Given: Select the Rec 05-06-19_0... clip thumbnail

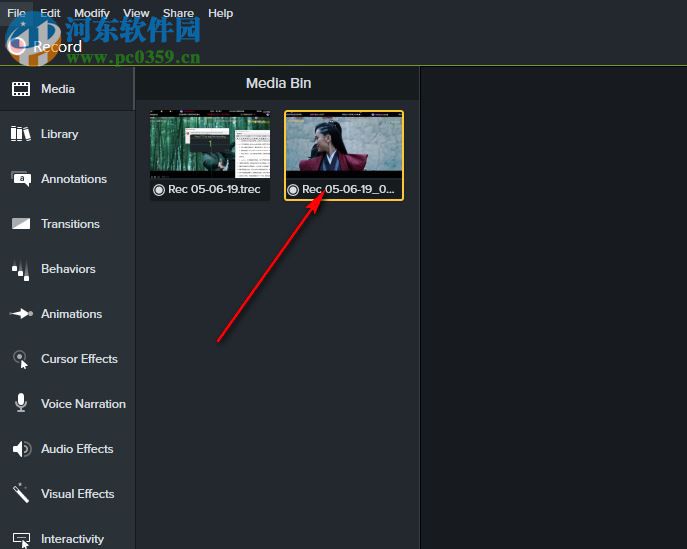Looking at the screenshot, I should (x=344, y=144).
